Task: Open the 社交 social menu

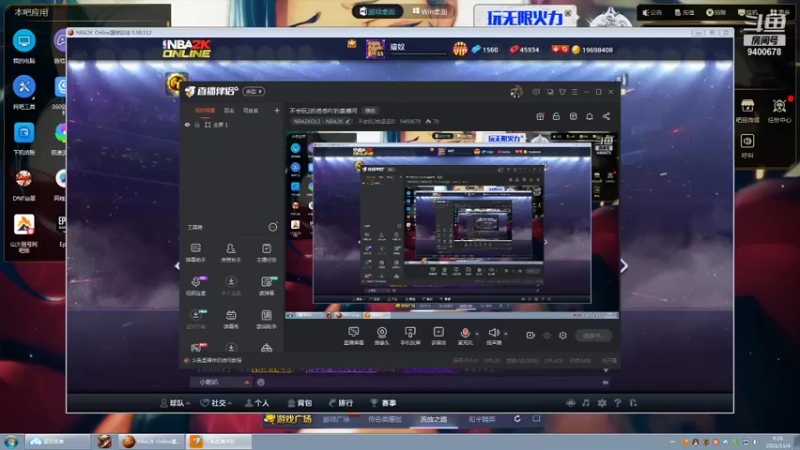Action: [216, 403]
